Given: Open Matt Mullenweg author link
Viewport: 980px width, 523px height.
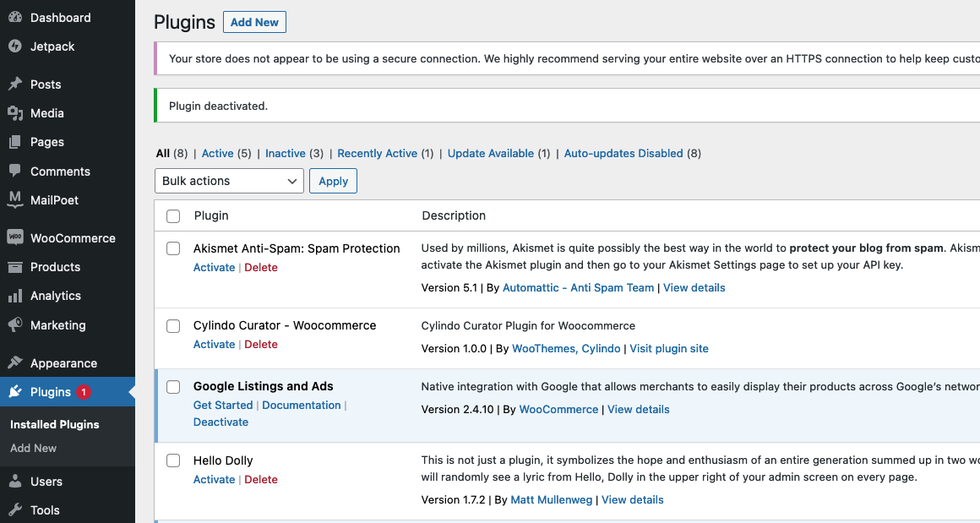Looking at the screenshot, I should [551, 499].
